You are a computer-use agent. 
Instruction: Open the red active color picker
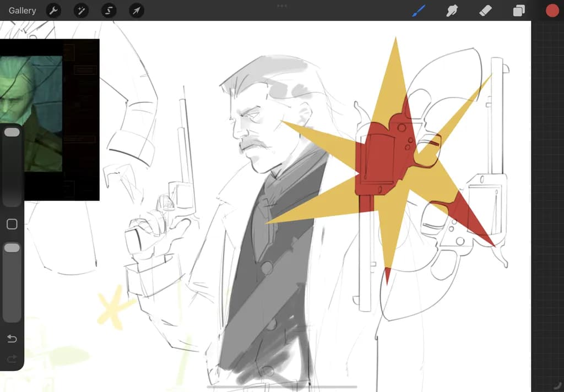click(552, 11)
